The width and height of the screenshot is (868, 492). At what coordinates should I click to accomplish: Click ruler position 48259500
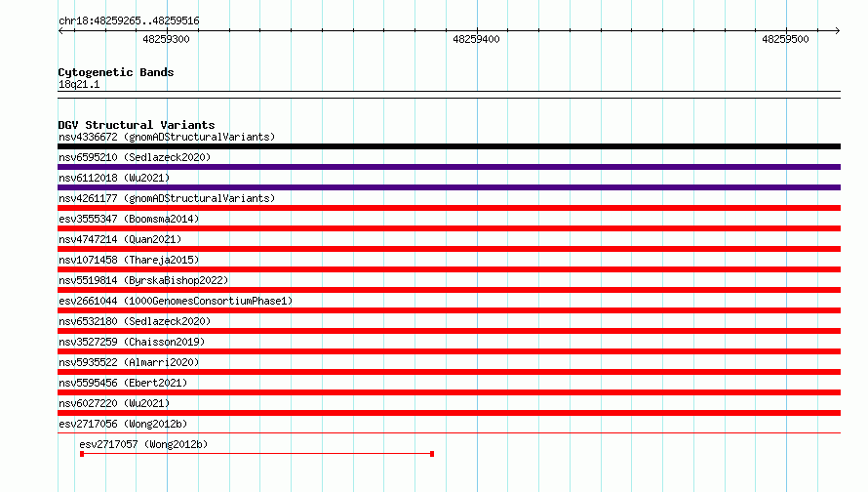pos(785,39)
